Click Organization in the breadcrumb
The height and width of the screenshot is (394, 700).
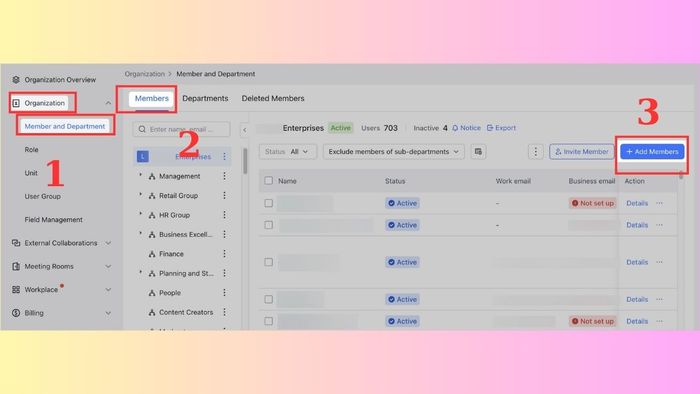pos(145,74)
